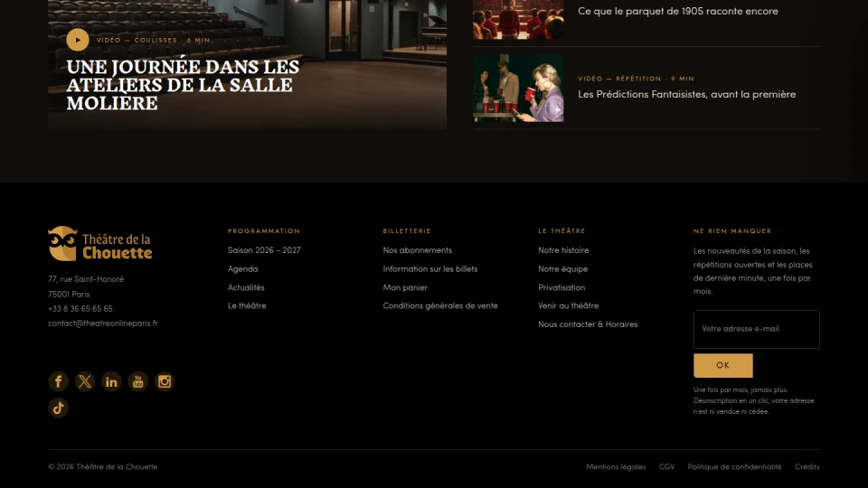The width and height of the screenshot is (868, 488).
Task: Open the LinkedIn social icon
Action: click(x=111, y=381)
